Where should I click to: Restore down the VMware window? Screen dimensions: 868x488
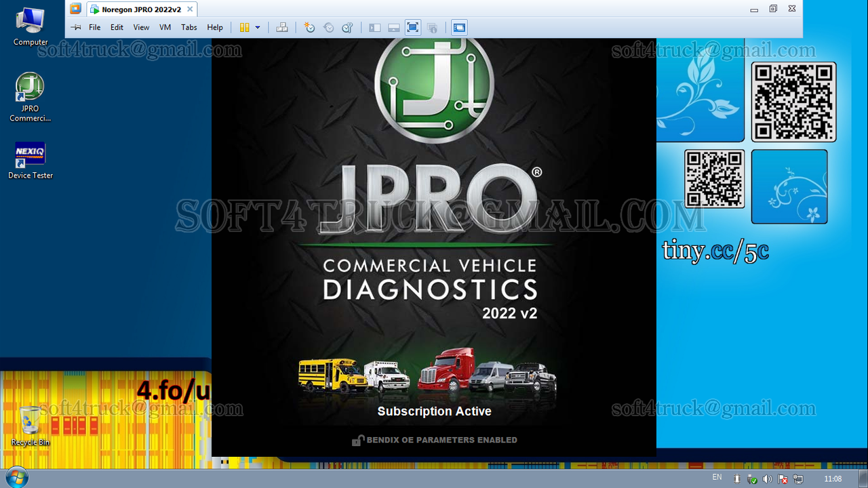773,9
